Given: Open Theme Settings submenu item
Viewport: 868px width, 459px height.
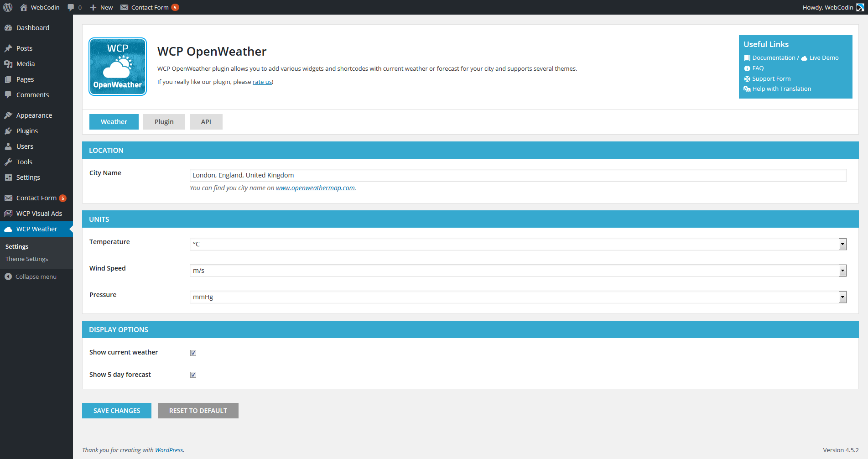Looking at the screenshot, I should click(x=27, y=259).
